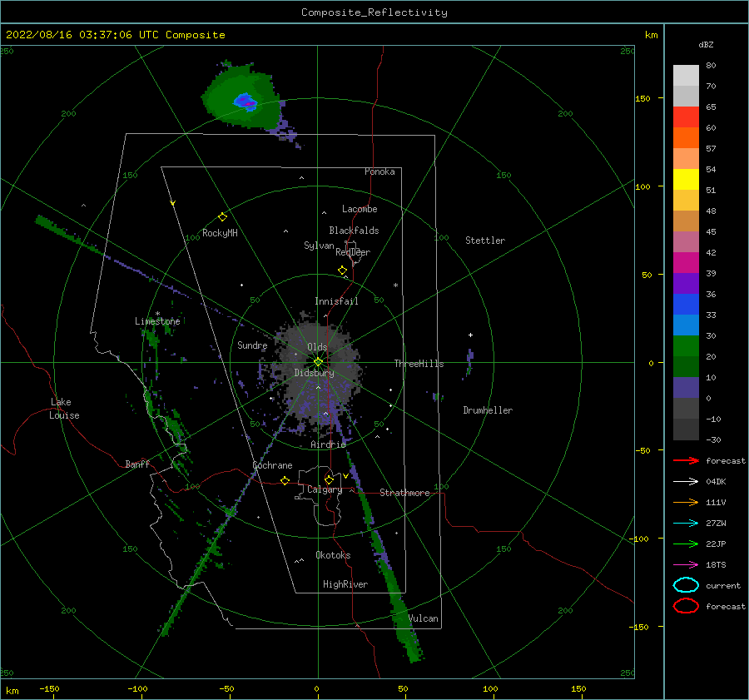749x700 pixels.
Task: Click the red forecast arrow in legend
Action: [686, 460]
